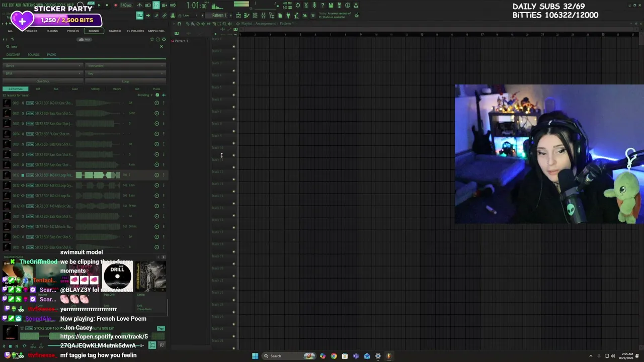Open the question mark help icon
Image resolution: width=644 pixels, height=362 pixels.
tap(323, 6)
